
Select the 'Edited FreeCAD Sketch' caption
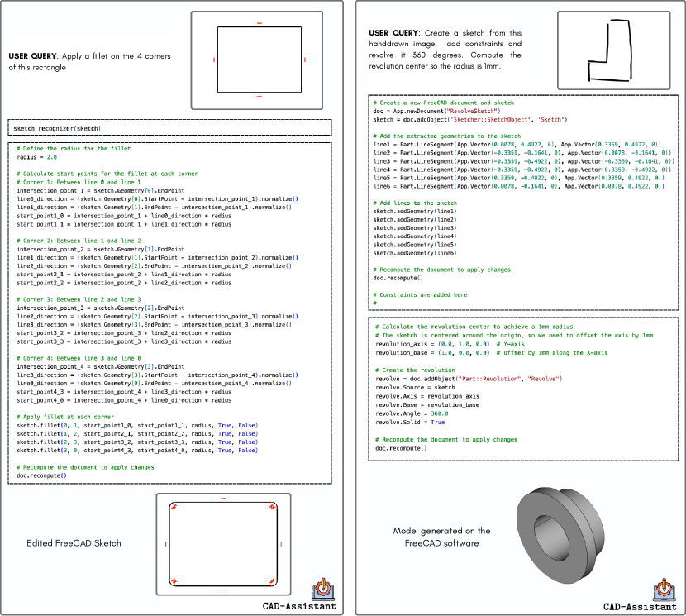coord(74,543)
